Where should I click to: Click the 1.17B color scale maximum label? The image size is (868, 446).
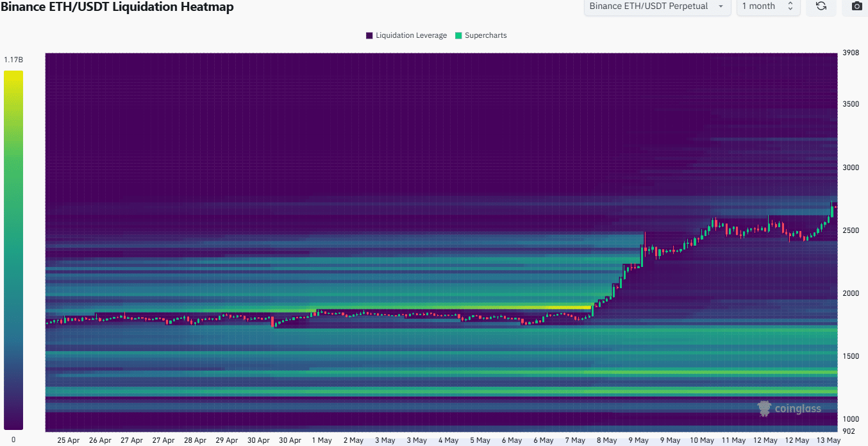pyautogui.click(x=13, y=60)
